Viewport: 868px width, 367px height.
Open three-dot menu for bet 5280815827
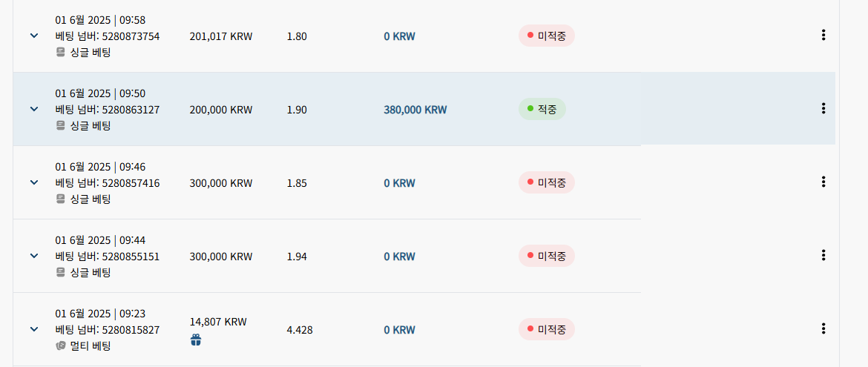click(823, 328)
